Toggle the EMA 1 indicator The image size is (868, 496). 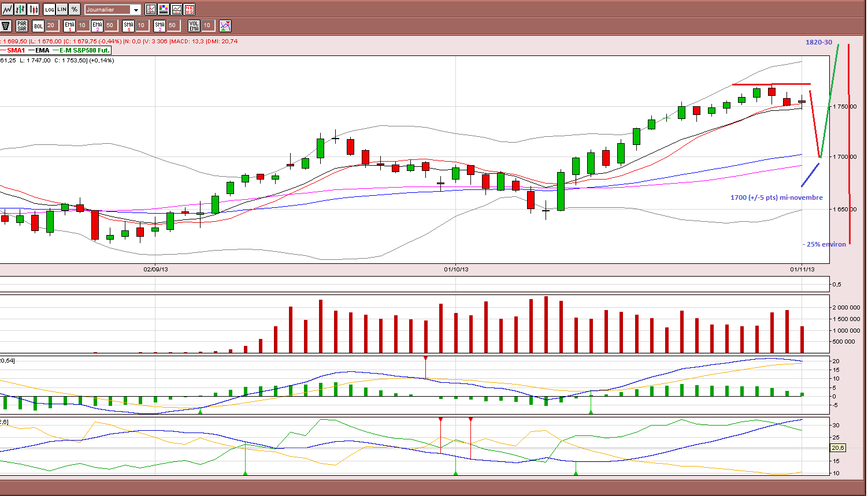coord(69,26)
